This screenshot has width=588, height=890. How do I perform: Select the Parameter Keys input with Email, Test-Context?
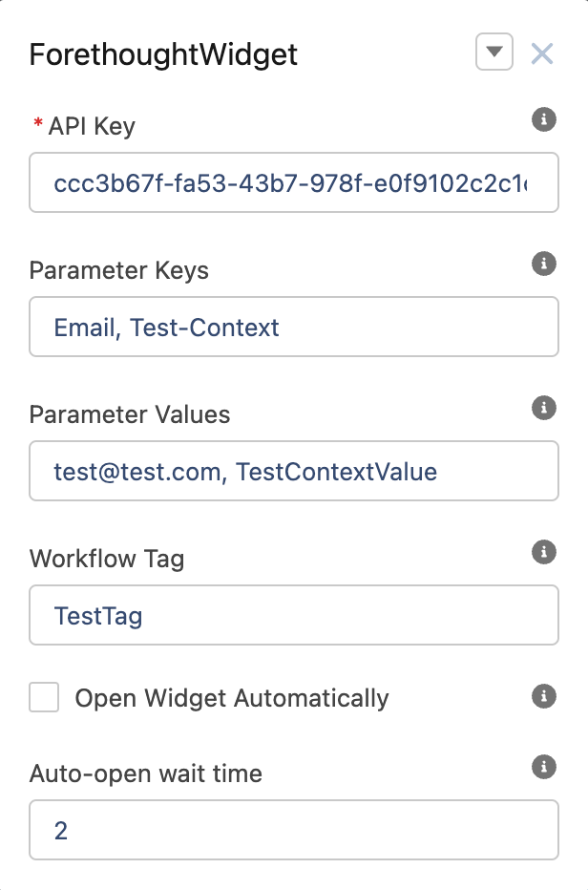click(294, 327)
